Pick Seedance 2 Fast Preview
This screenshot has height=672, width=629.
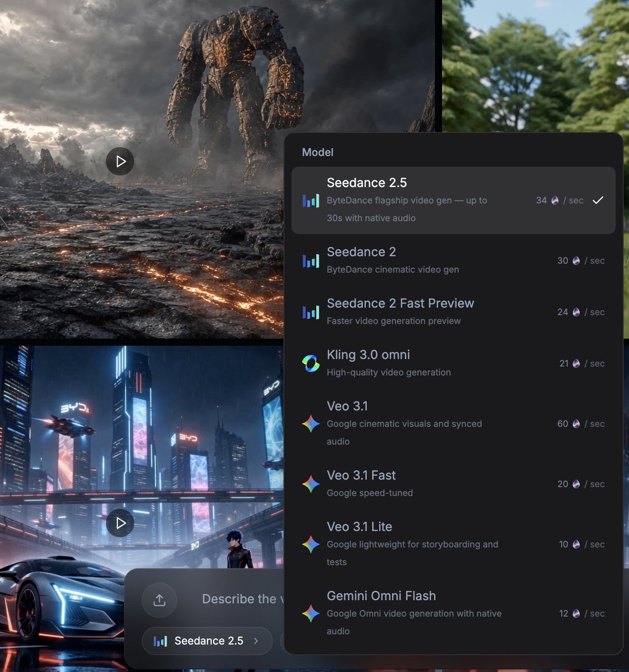pos(453,312)
